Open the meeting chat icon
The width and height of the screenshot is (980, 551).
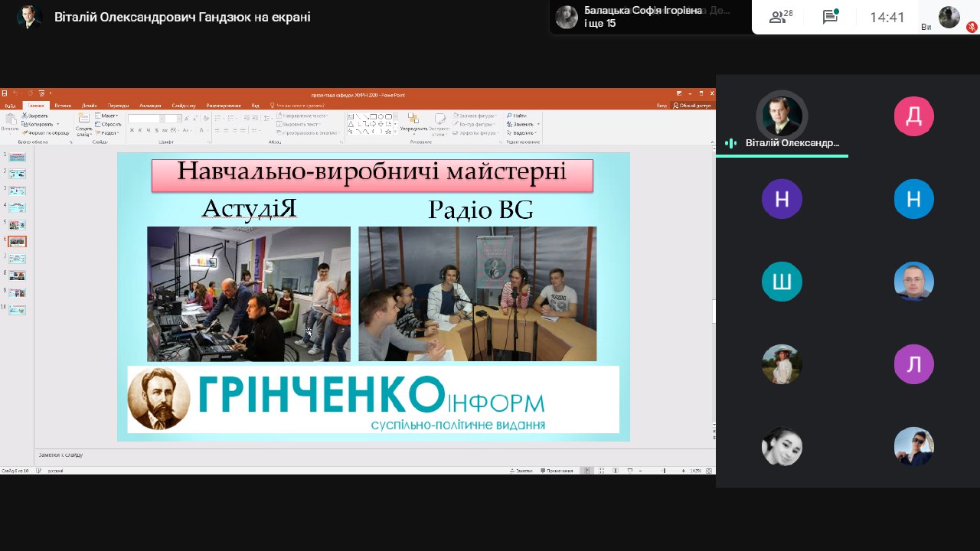tap(830, 17)
